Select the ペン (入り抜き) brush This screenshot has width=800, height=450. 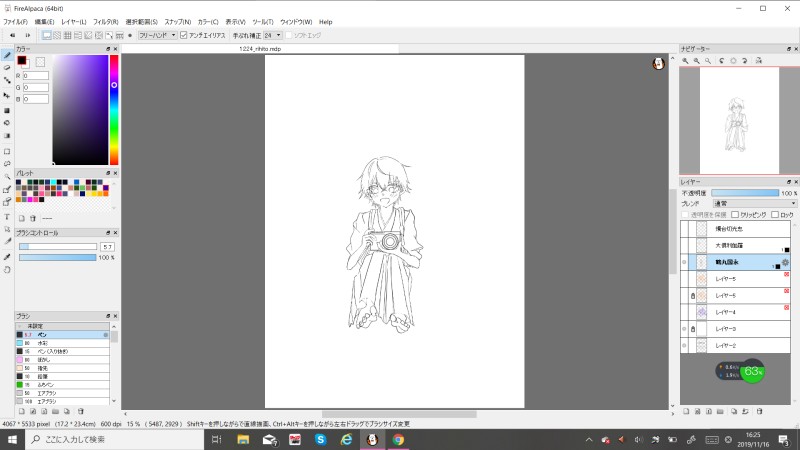pos(62,352)
